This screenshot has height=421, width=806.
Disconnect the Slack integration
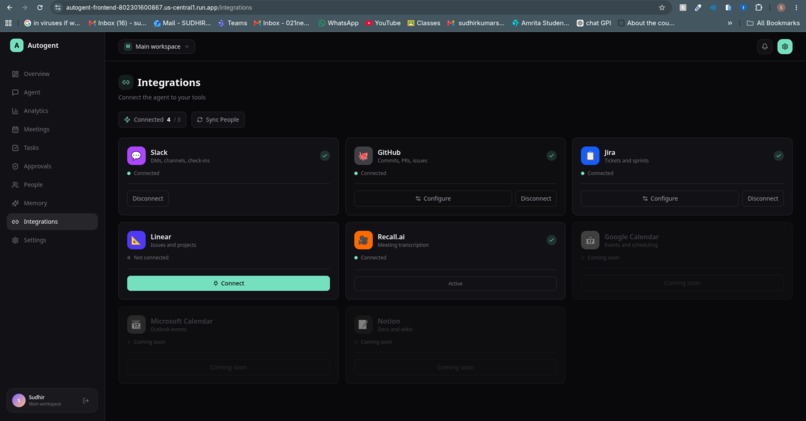pos(148,198)
